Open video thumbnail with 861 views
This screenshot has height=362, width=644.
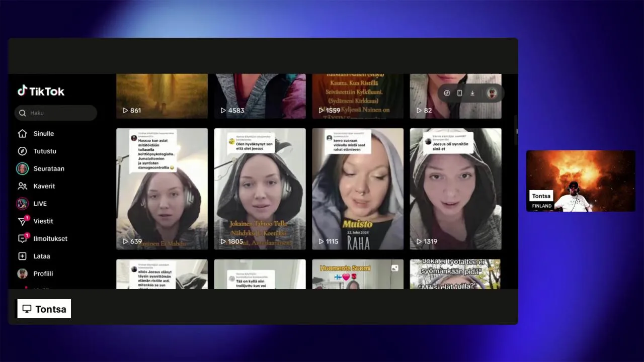[162, 96]
